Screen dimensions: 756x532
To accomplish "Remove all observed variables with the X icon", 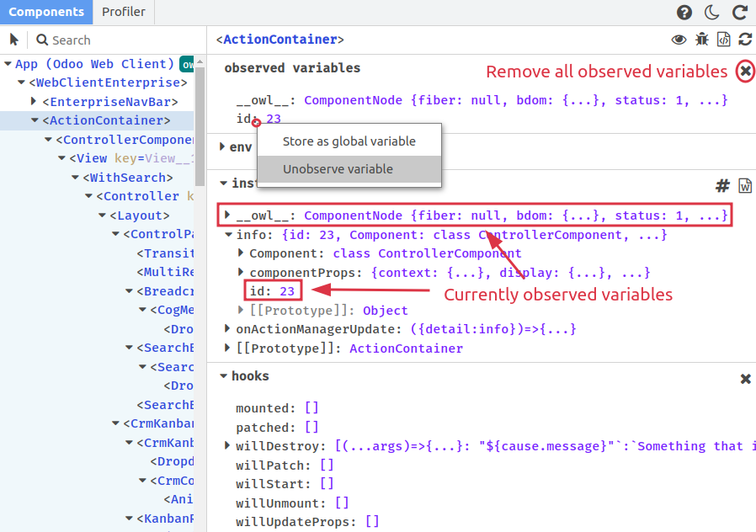I will tap(745, 72).
